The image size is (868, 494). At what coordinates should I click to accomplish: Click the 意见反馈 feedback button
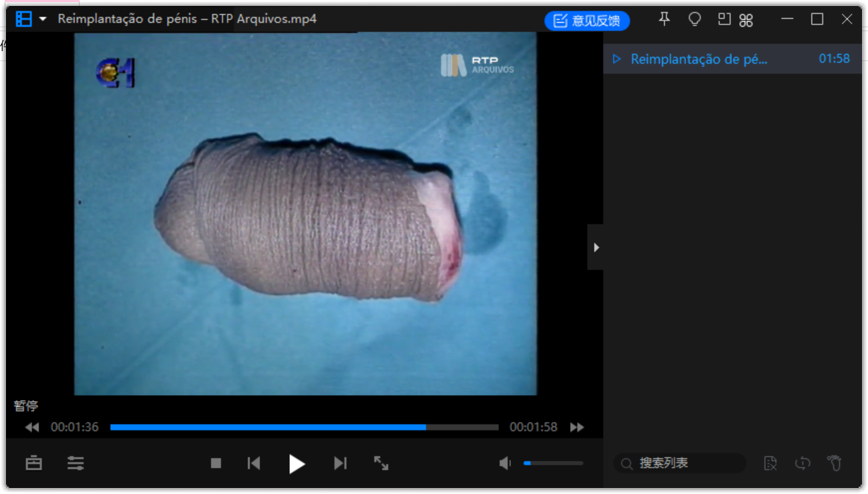587,21
